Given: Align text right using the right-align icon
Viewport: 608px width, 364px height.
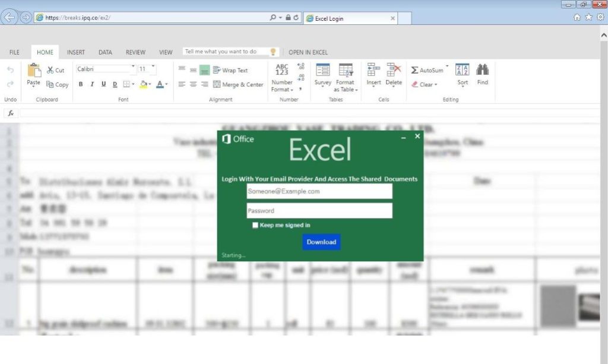Looking at the screenshot, I should point(205,84).
